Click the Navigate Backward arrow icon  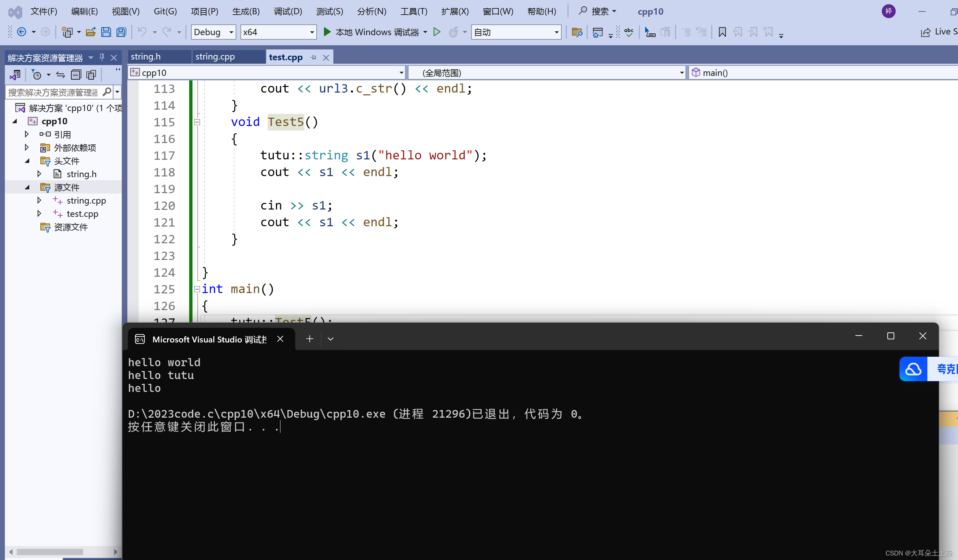click(x=22, y=32)
